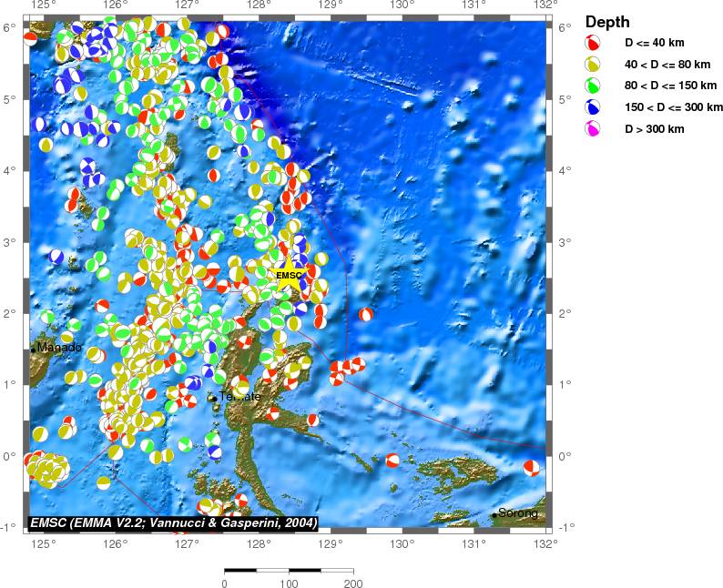Click the yellow EMSC star marker
Image resolution: width=723 pixels, height=588 pixels.
pos(288,276)
